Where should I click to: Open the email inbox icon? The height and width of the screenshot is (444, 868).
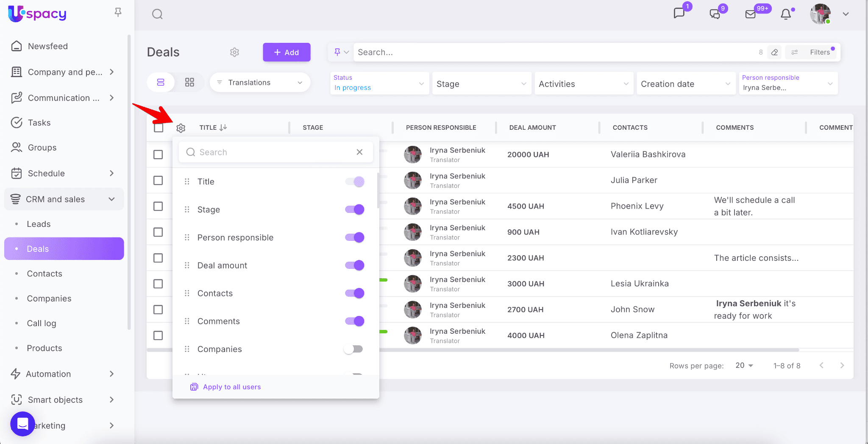(751, 14)
